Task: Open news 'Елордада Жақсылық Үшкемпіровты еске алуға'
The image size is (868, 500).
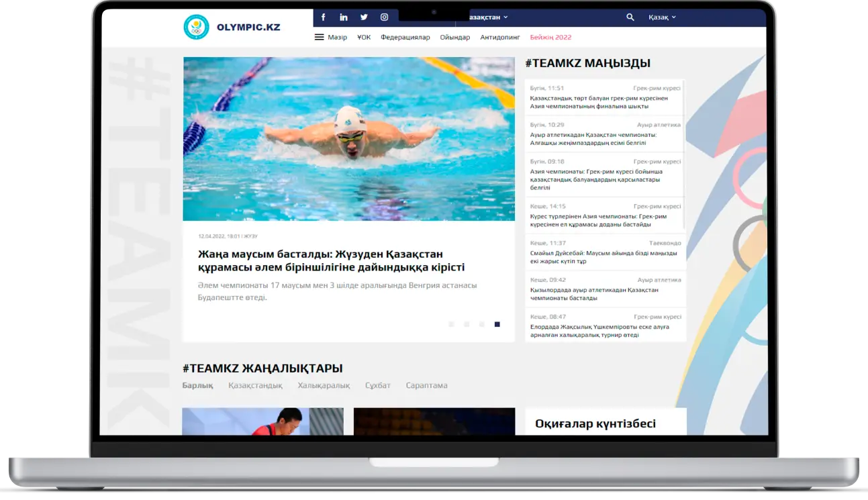Action: [x=599, y=331]
